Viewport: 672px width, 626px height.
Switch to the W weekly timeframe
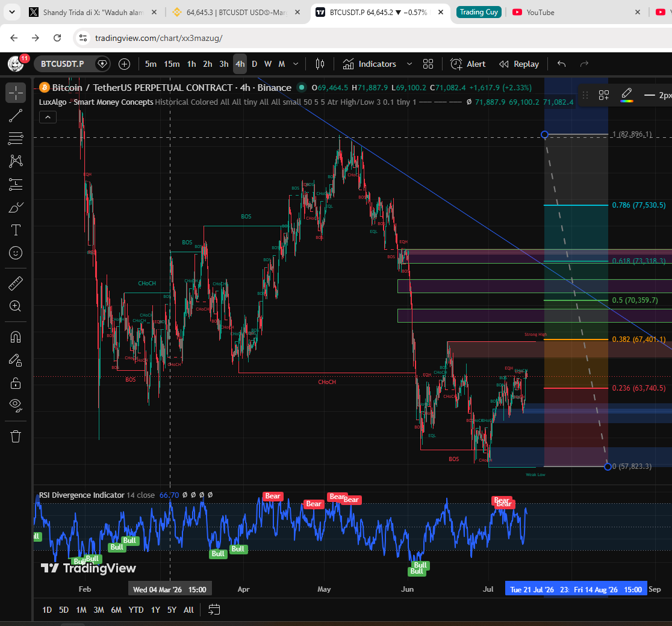tap(268, 64)
